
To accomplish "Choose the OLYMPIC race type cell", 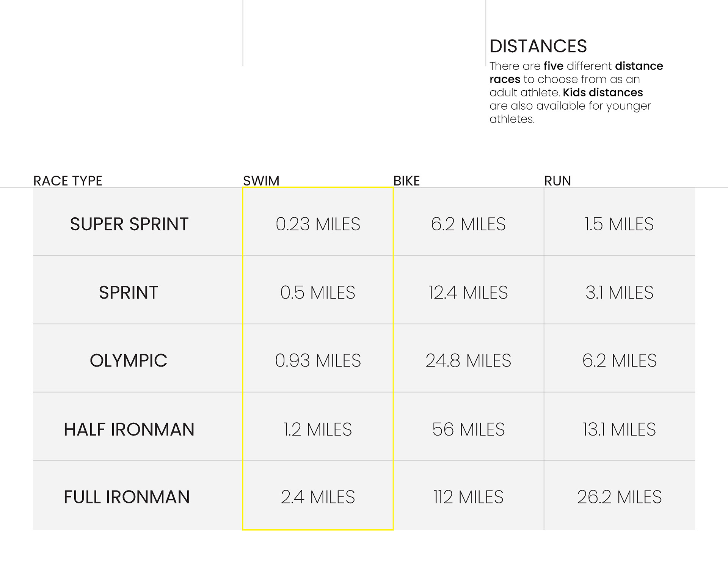I will tap(129, 360).
